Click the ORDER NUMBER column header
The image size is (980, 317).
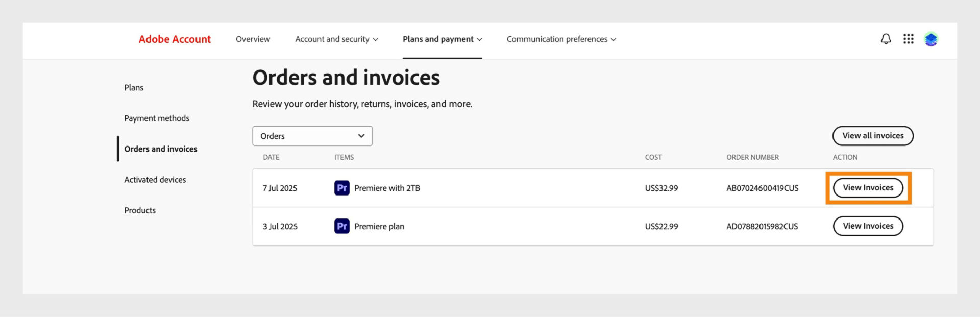[x=753, y=157]
